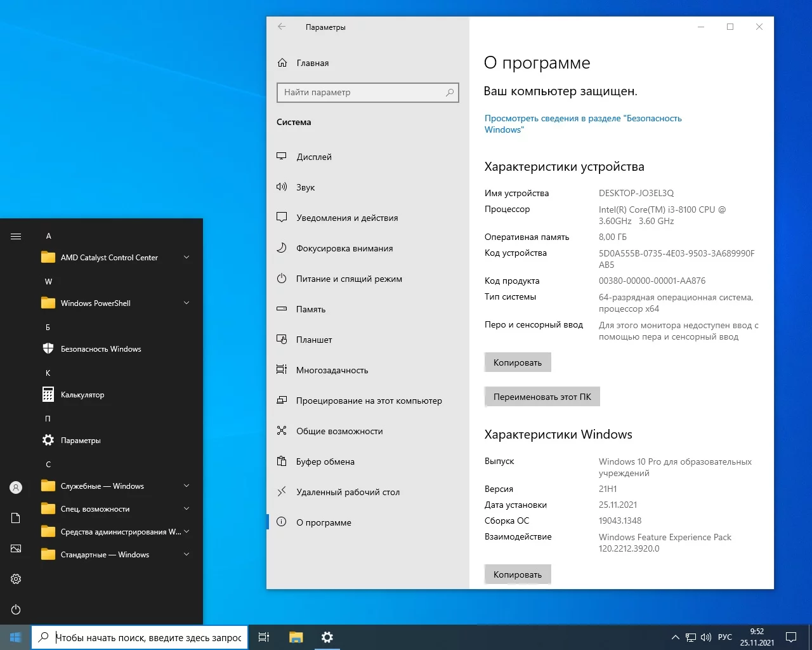The image size is (812, 650).
Task: Click the power icon in Start menu
Action: 16,609
